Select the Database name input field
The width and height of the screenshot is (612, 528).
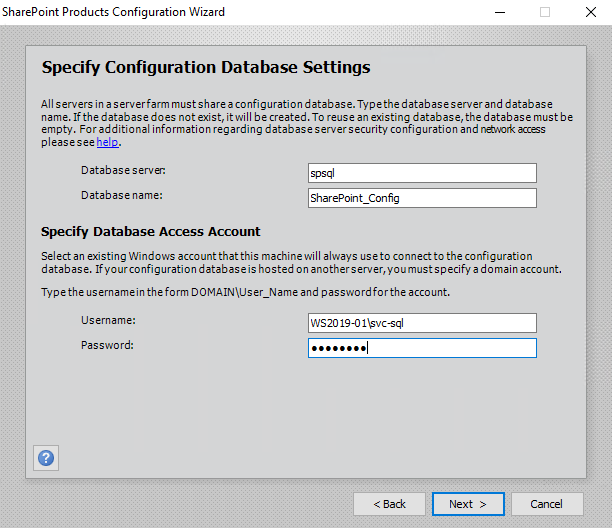(422, 198)
